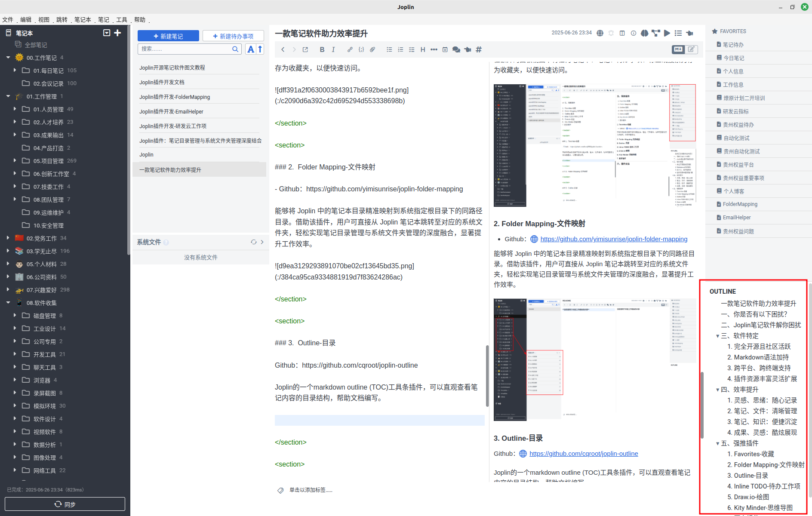The image size is (812, 516).
Task: Create a note with 新建笔记 button
Action: 168,36
